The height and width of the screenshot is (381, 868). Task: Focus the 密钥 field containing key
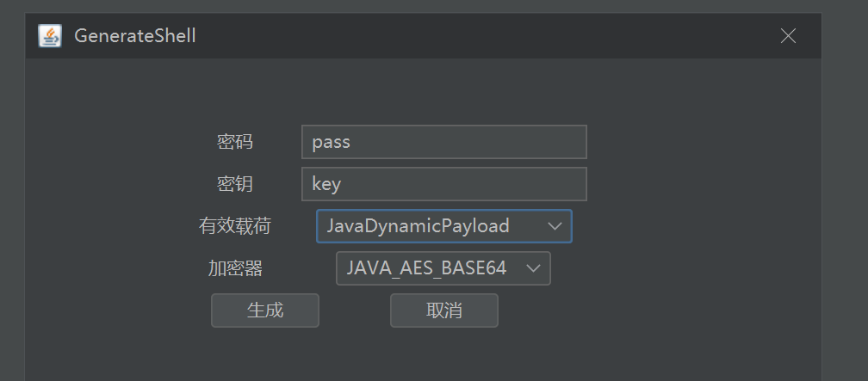tap(444, 184)
